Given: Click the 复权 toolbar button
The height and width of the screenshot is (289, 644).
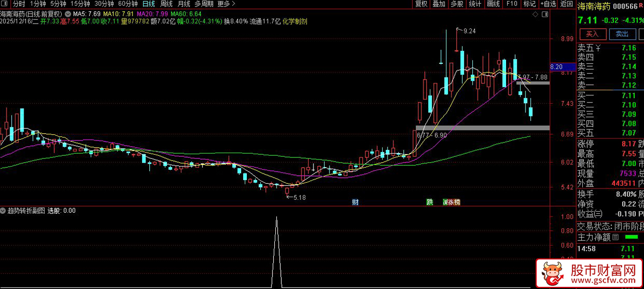Looking at the screenshot, I should (421, 4).
